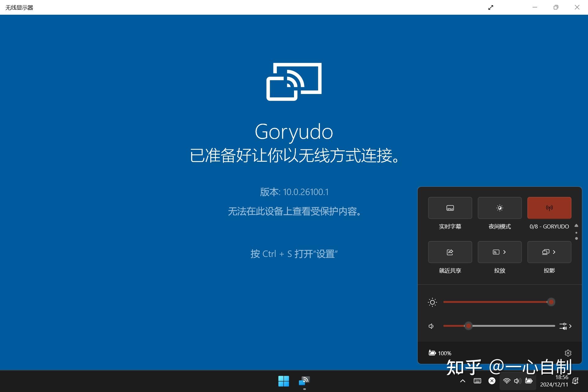Enable 夜间模式 night light

point(499,208)
